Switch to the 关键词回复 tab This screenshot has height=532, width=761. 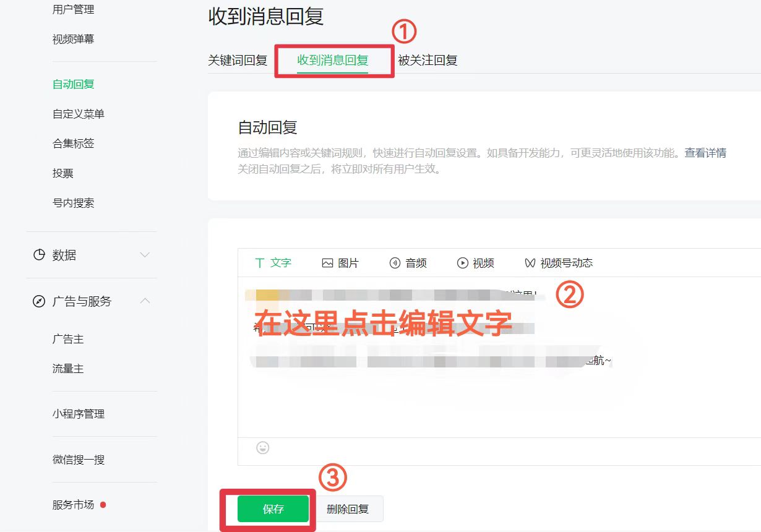coord(238,60)
